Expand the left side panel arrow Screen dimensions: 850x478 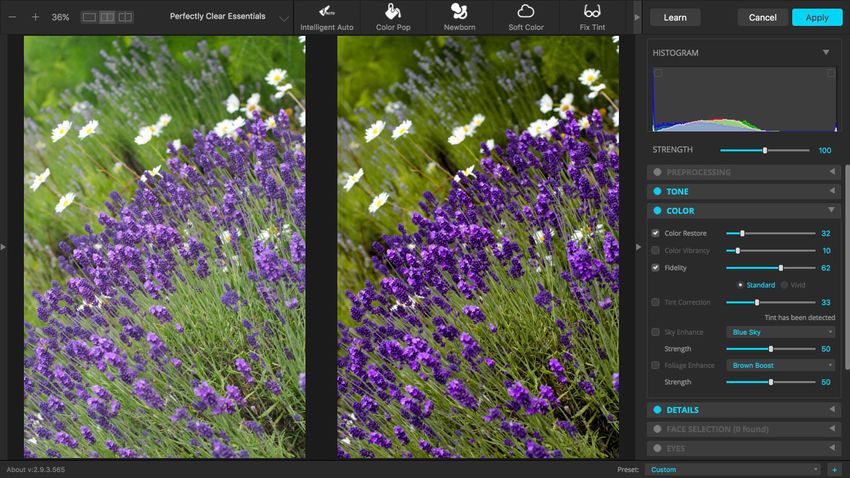click(3, 247)
